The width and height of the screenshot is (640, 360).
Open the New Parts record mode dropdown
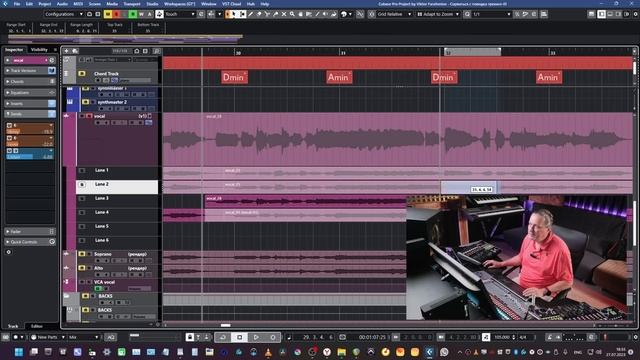point(48,337)
